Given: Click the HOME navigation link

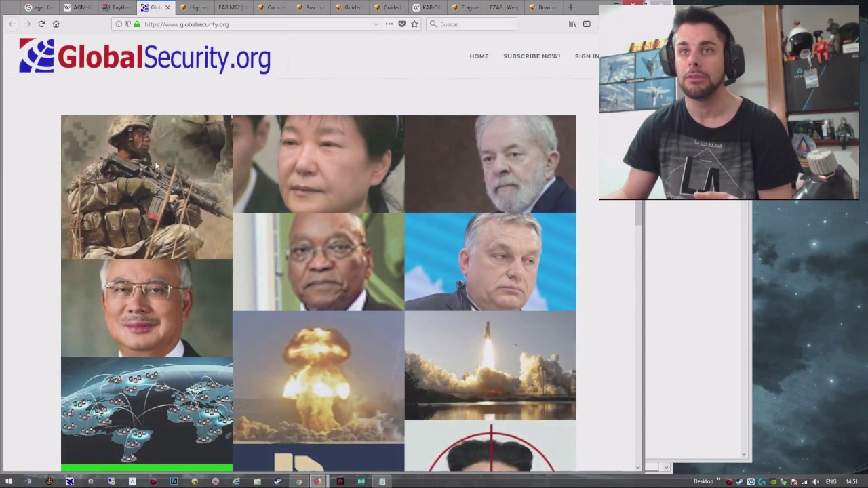Looking at the screenshot, I should point(479,56).
